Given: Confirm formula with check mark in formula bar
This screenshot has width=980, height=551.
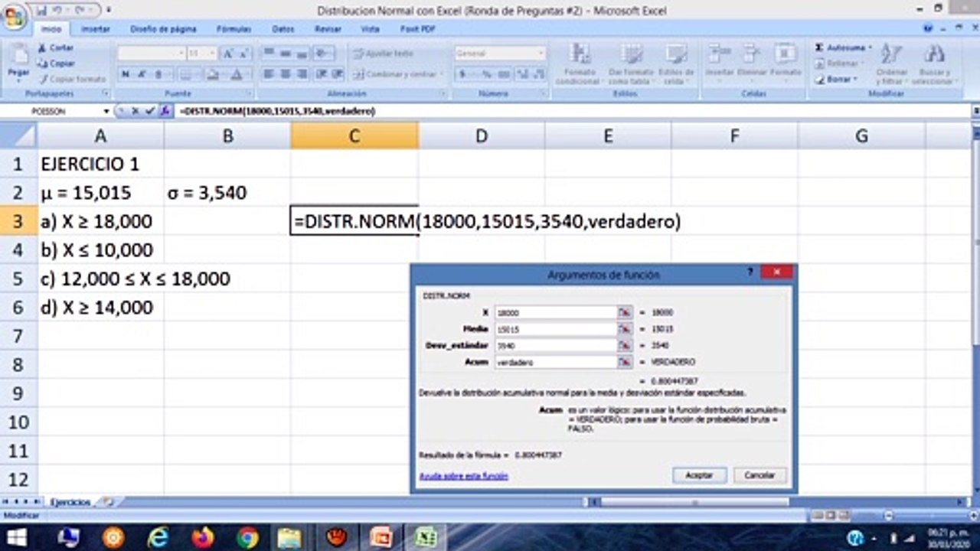Looking at the screenshot, I should pos(149,111).
